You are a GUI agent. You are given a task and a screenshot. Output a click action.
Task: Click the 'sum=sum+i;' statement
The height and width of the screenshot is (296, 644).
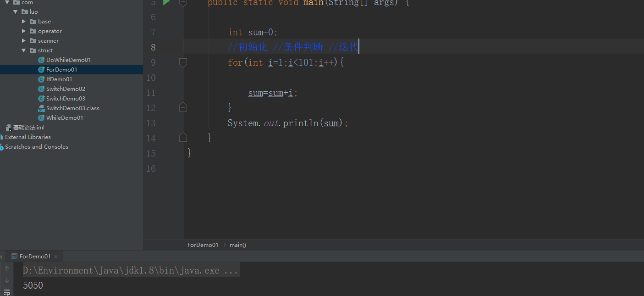[273, 93]
